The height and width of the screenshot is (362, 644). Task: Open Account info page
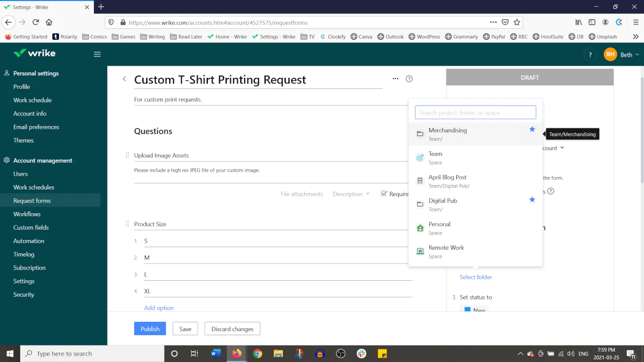tap(30, 114)
